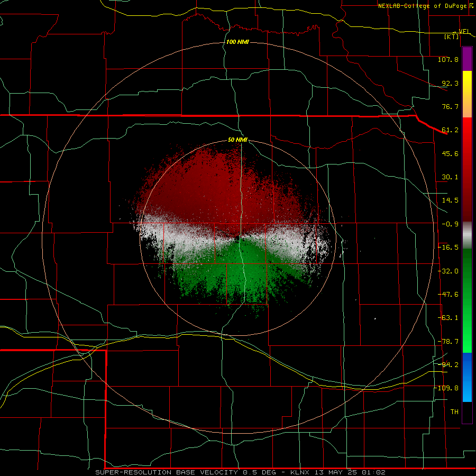Click the 45.6 velocity scale label
The height and width of the screenshot is (476, 476).
click(450, 153)
